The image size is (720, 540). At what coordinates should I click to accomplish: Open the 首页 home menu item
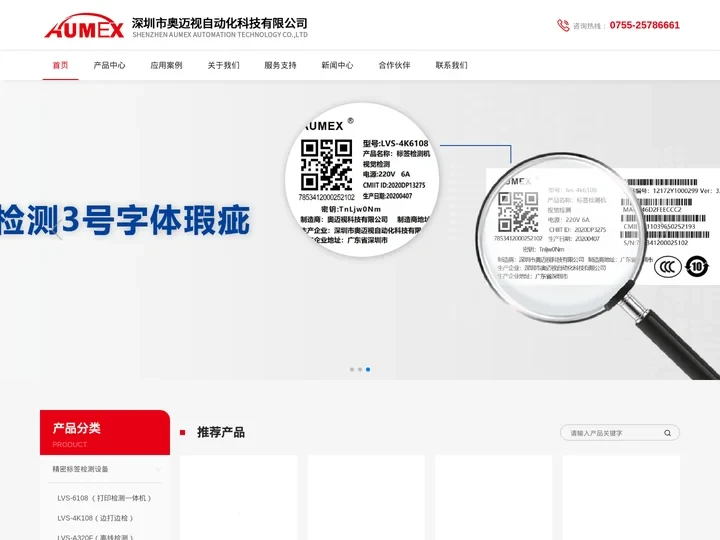(x=60, y=65)
